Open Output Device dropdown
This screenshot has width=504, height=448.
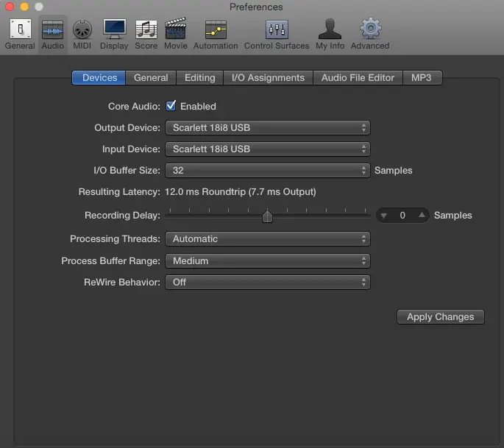pos(268,128)
